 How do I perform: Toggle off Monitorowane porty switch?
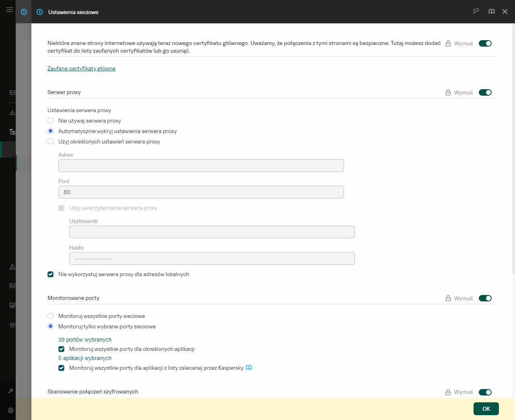click(485, 298)
